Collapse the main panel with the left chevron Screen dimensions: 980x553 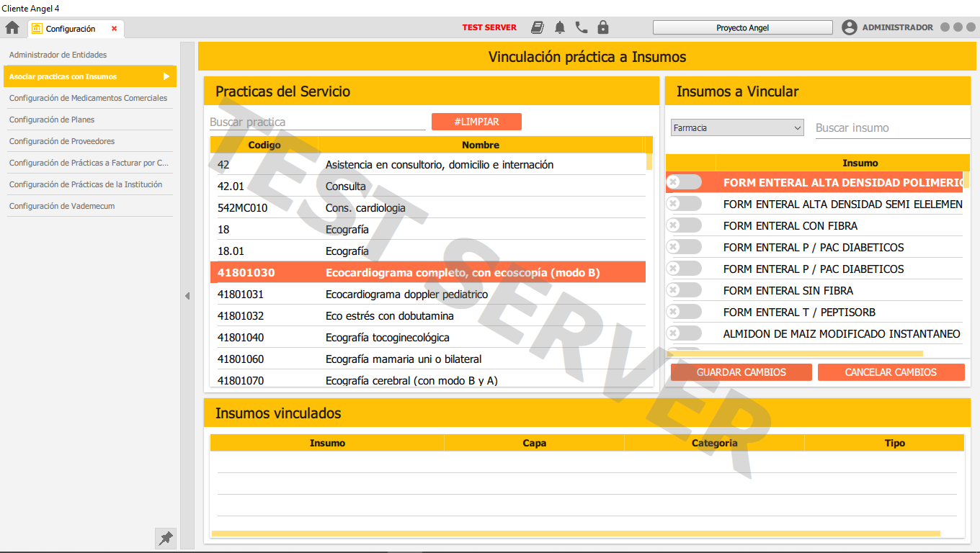tap(187, 295)
